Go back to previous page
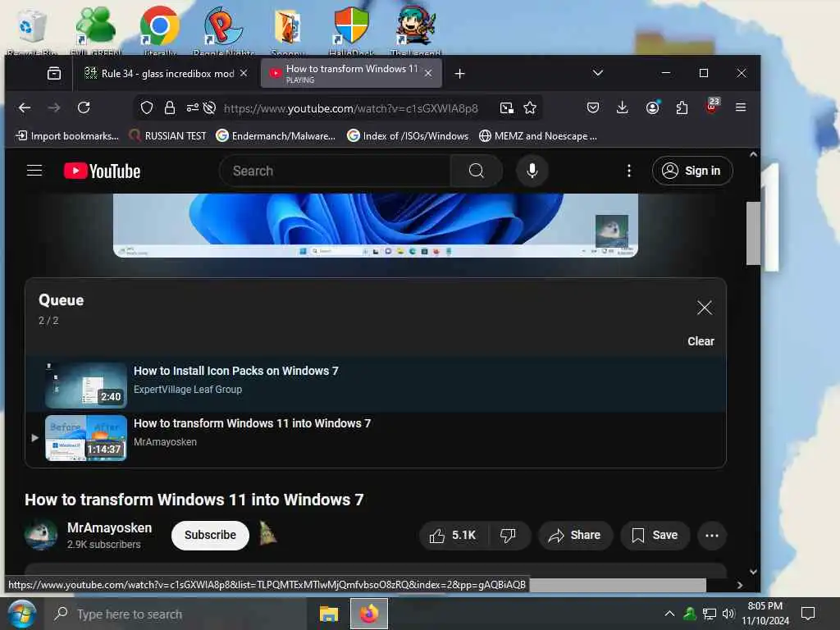The image size is (840, 630). click(25, 107)
